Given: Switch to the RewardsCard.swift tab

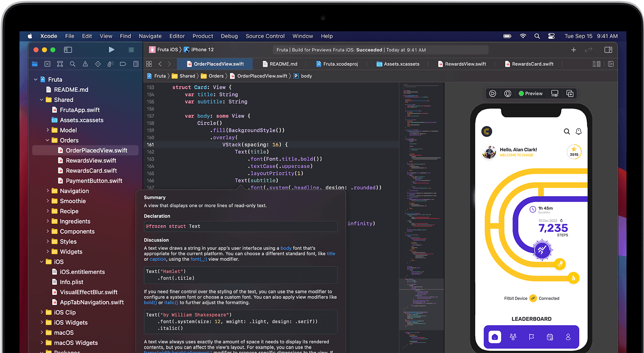Looking at the screenshot, I should coord(529,64).
